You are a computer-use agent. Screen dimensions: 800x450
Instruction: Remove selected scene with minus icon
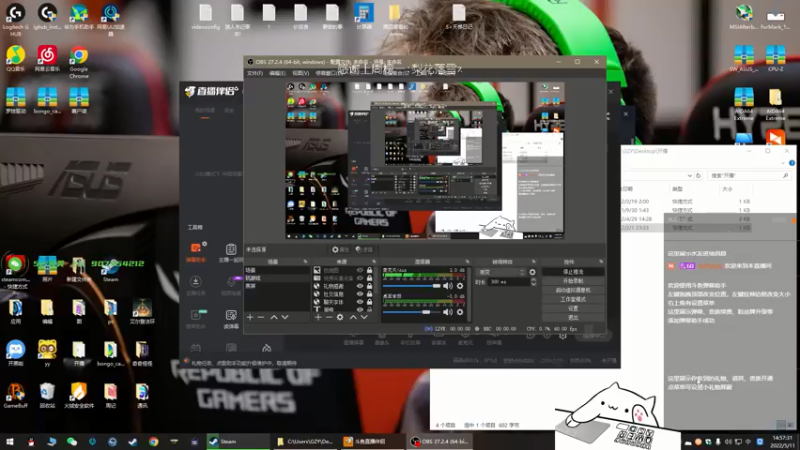(261, 317)
